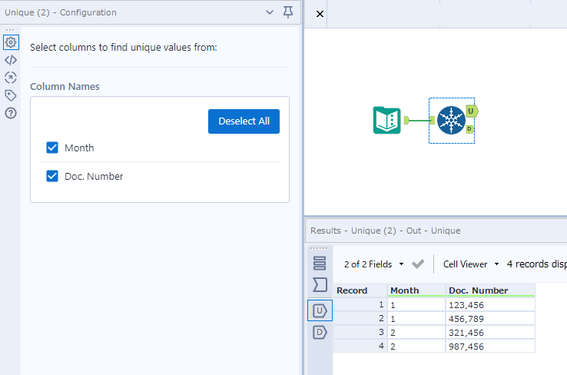
Task: Click the Unique tool input anchor
Action: point(432,120)
